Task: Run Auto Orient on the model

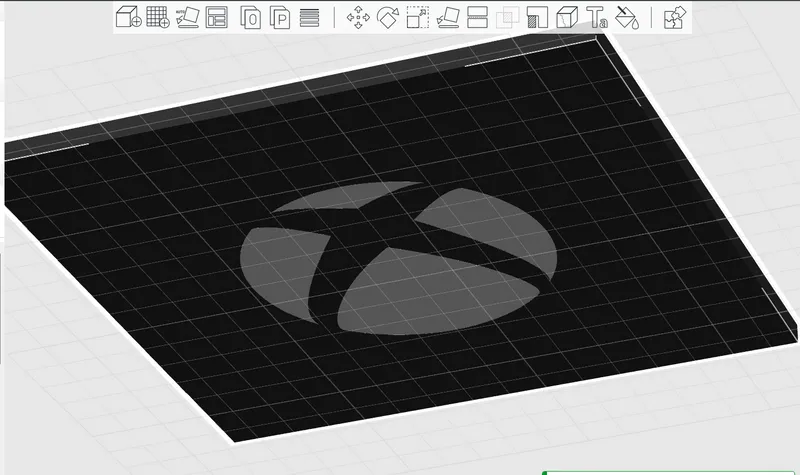Action: pos(187,17)
